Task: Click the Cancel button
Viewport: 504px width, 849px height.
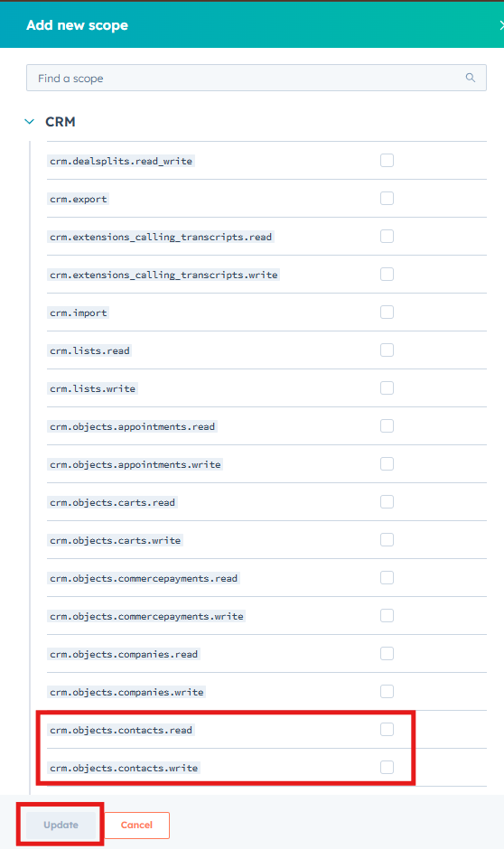Action: coord(136,825)
